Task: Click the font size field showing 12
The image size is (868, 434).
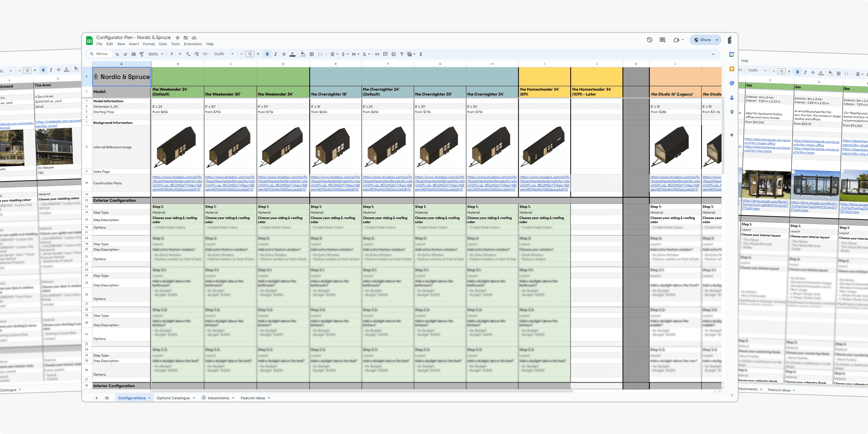Action: pyautogui.click(x=250, y=54)
